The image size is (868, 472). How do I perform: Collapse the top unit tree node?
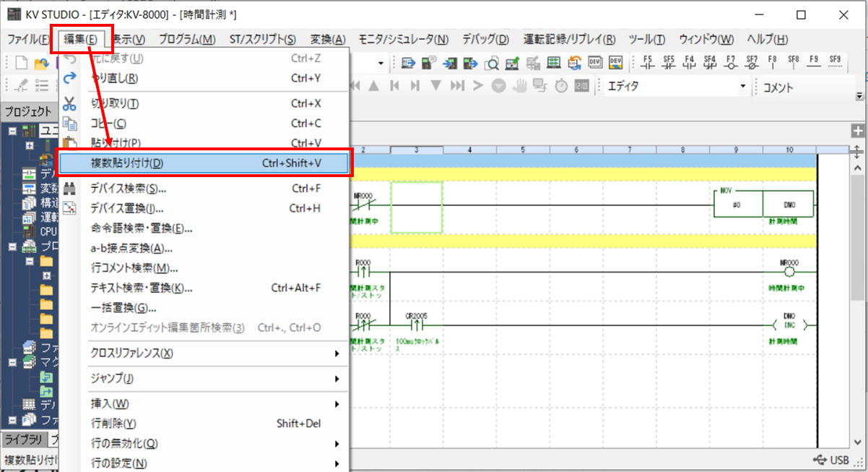[12, 131]
